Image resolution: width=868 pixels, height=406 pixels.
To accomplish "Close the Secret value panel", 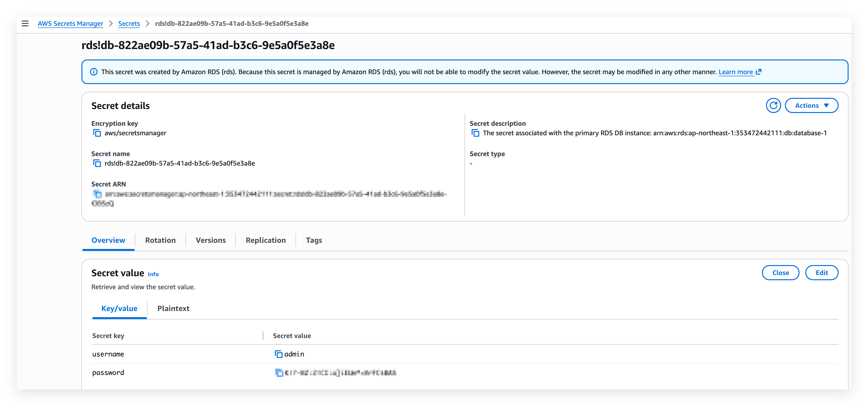I will pyautogui.click(x=780, y=272).
